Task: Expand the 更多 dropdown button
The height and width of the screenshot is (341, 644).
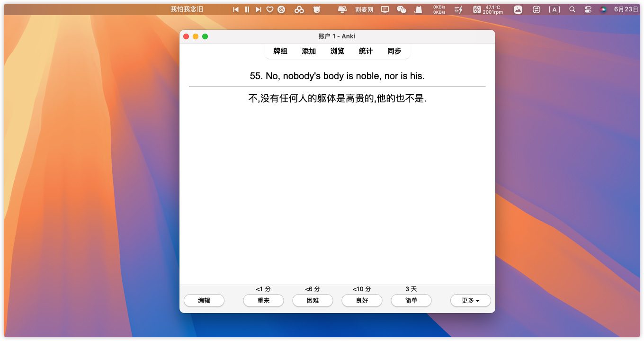Action: [470, 300]
